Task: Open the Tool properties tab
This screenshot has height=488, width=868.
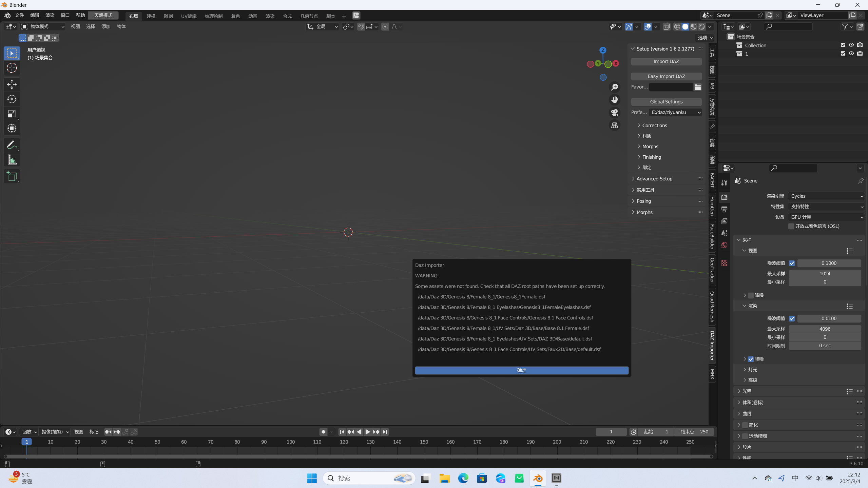Action: pos(724,182)
